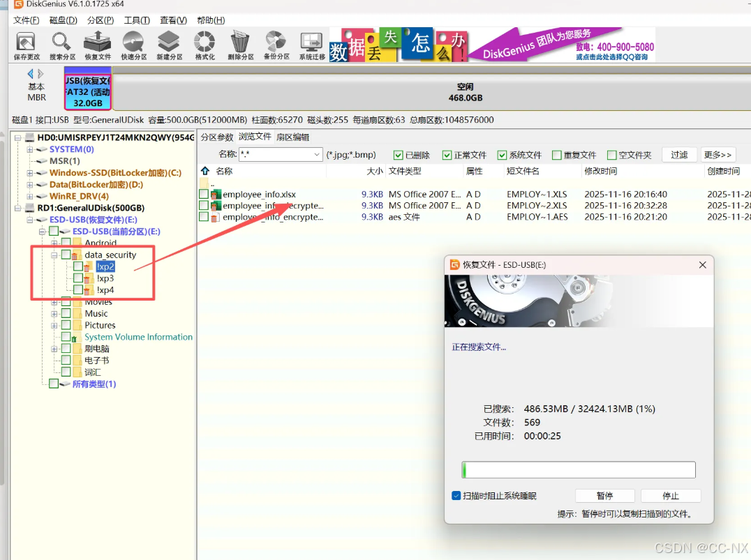751x560 pixels.
Task: Select System Volume Information folder
Action: [x=138, y=337]
